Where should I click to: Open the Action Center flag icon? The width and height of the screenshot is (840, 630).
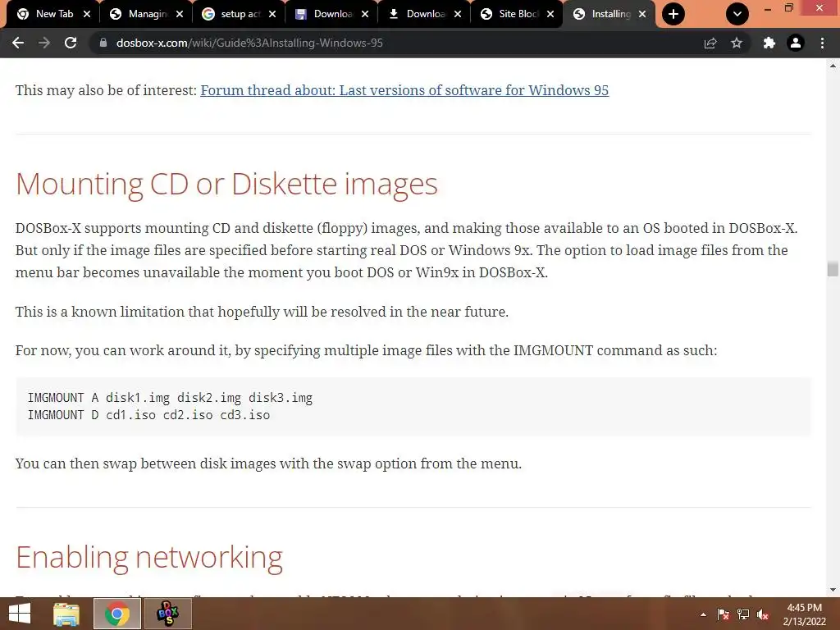point(724,614)
